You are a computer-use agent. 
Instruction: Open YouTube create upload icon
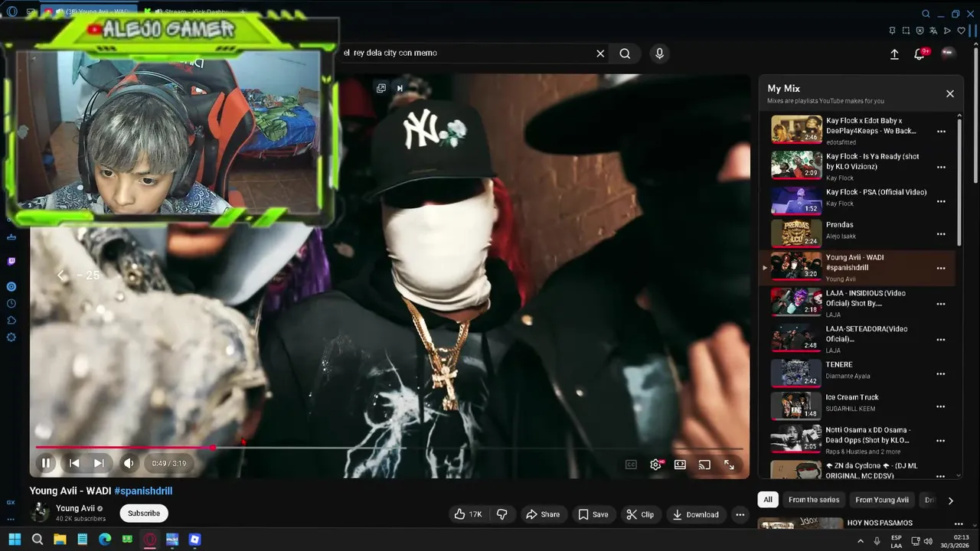click(894, 54)
